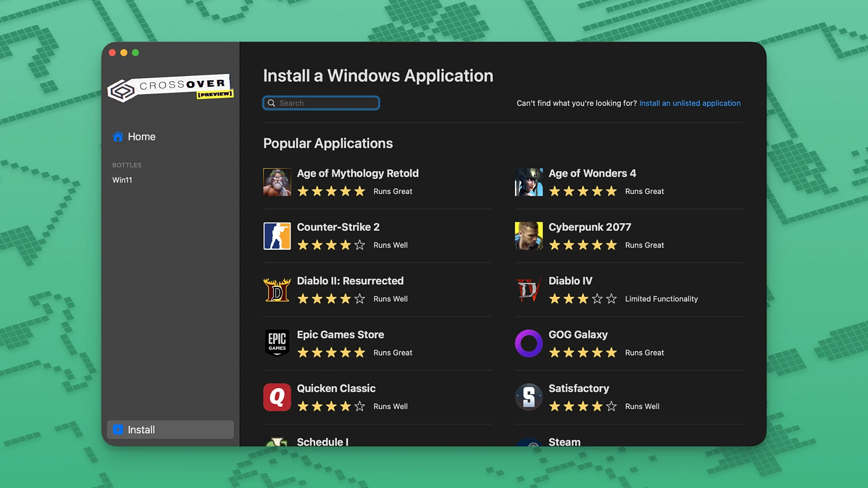This screenshot has width=868, height=488.
Task: Select the Diablo IV icon
Action: click(528, 290)
